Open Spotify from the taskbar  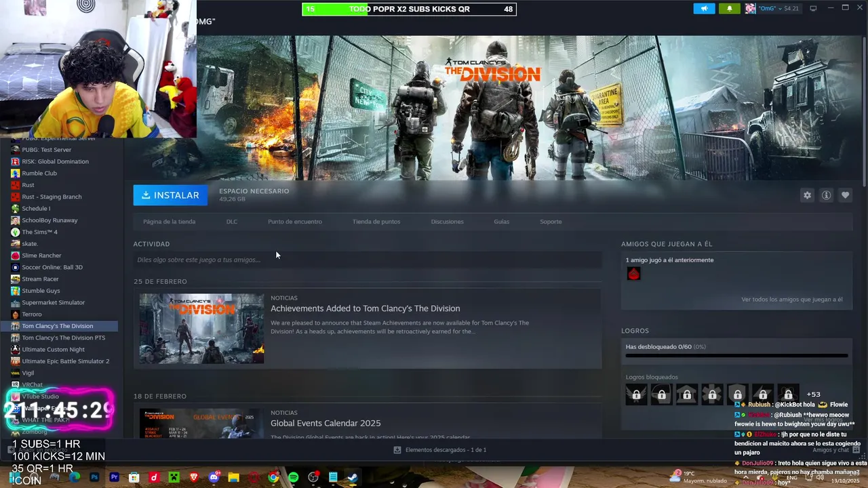click(x=293, y=477)
